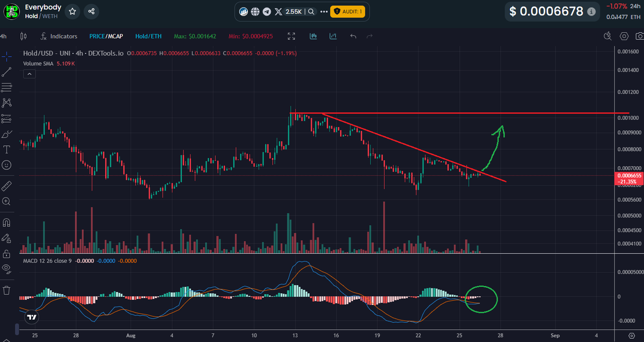Select the brush drawing tool
644x342 pixels.
pyautogui.click(x=6, y=134)
